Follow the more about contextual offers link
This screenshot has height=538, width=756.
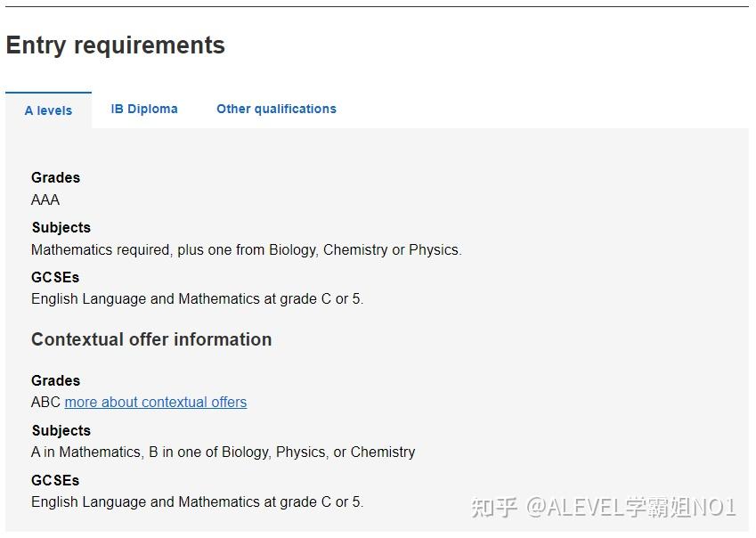pyautogui.click(x=156, y=402)
